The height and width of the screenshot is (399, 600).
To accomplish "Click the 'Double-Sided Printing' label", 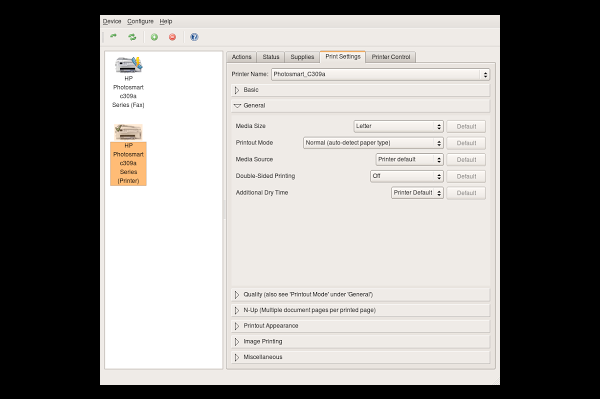I will [x=265, y=176].
